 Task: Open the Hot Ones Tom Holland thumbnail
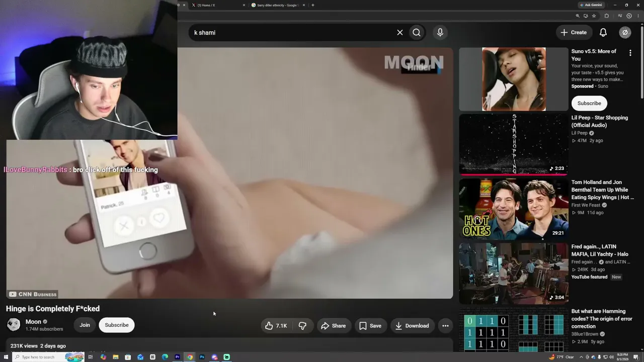click(x=514, y=209)
